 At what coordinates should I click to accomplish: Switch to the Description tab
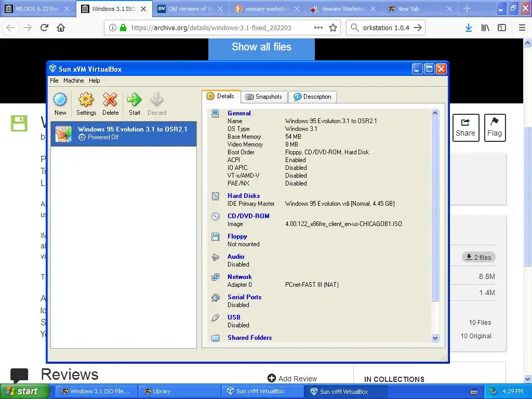pyautogui.click(x=312, y=97)
